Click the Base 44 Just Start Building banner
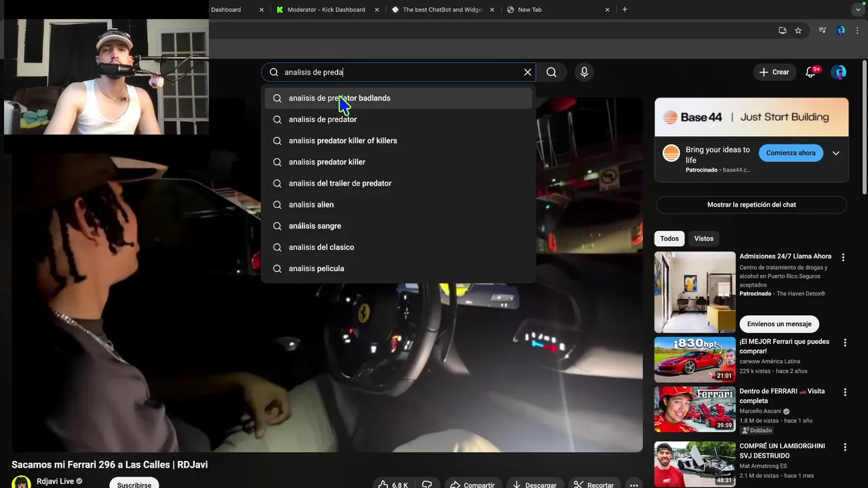868x488 pixels. (x=751, y=117)
